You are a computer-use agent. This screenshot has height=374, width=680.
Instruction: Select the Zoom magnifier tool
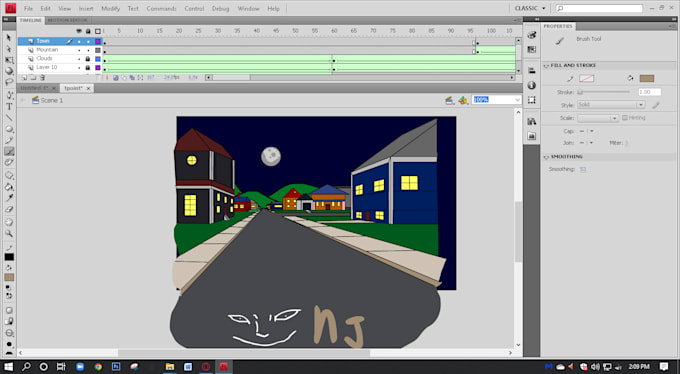[x=9, y=233]
